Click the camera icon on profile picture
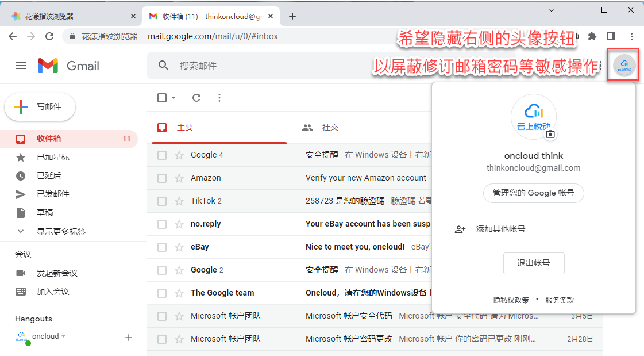 click(x=550, y=134)
